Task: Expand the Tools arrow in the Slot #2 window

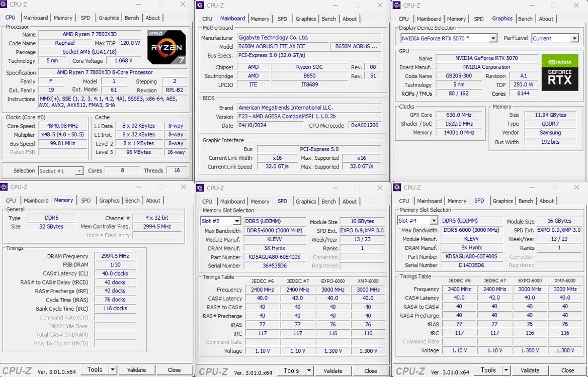Action: pyautogui.click(x=309, y=370)
